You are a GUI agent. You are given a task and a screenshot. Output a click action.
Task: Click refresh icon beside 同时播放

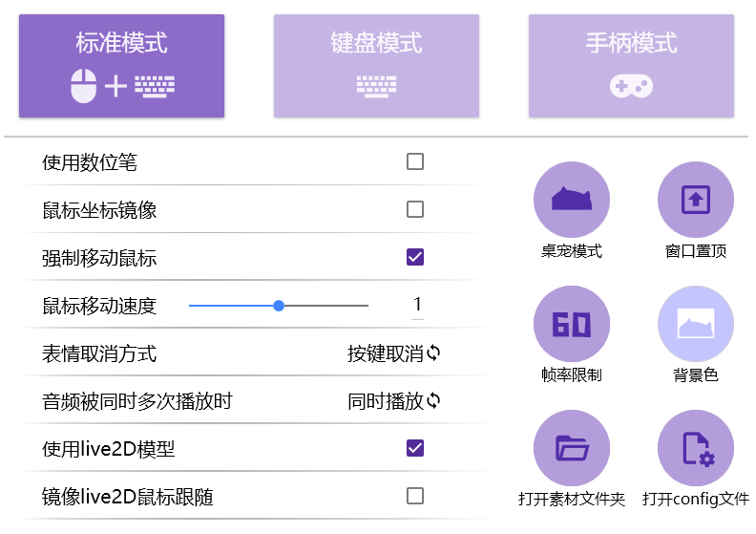(x=433, y=401)
